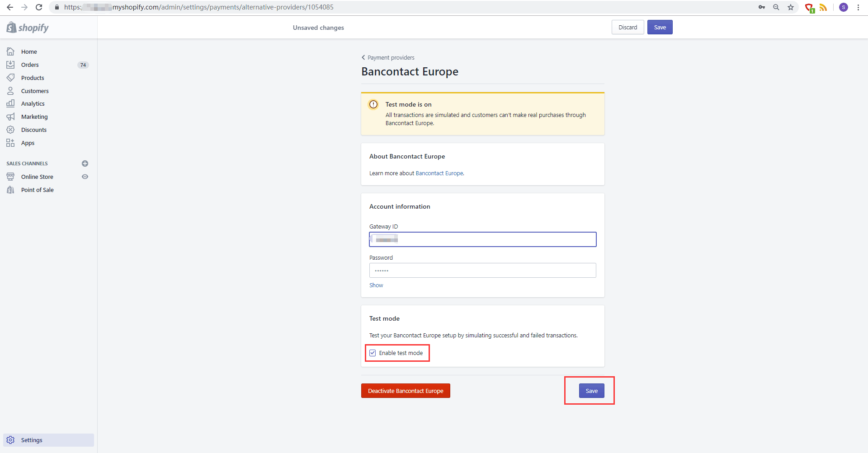Click the Products tag icon
Viewport: 868px width, 453px height.
point(10,78)
